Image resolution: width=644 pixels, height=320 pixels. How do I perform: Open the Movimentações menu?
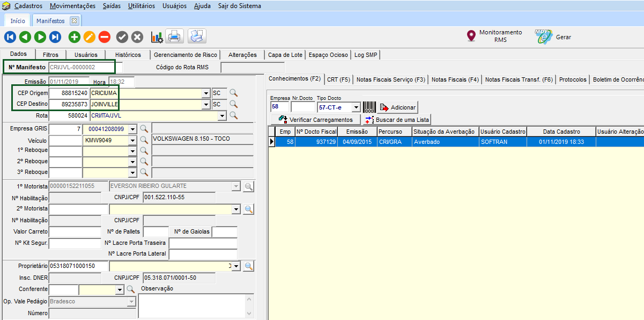pos(72,6)
